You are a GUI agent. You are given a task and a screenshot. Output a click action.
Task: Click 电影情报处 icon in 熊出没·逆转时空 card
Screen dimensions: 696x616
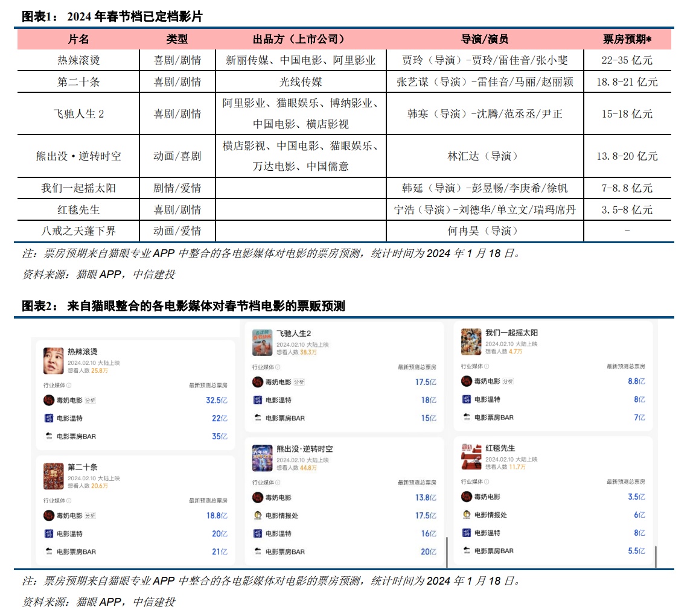(258, 515)
